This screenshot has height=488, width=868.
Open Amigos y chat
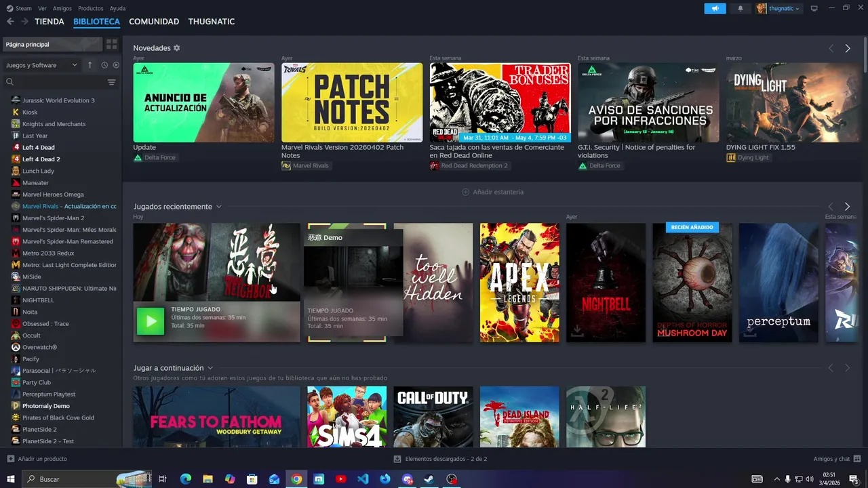point(837,459)
